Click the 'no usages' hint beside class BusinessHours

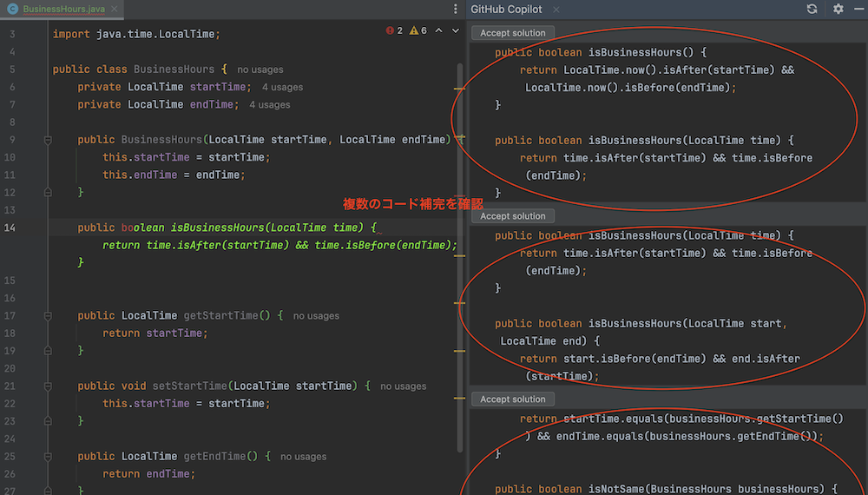pos(260,69)
